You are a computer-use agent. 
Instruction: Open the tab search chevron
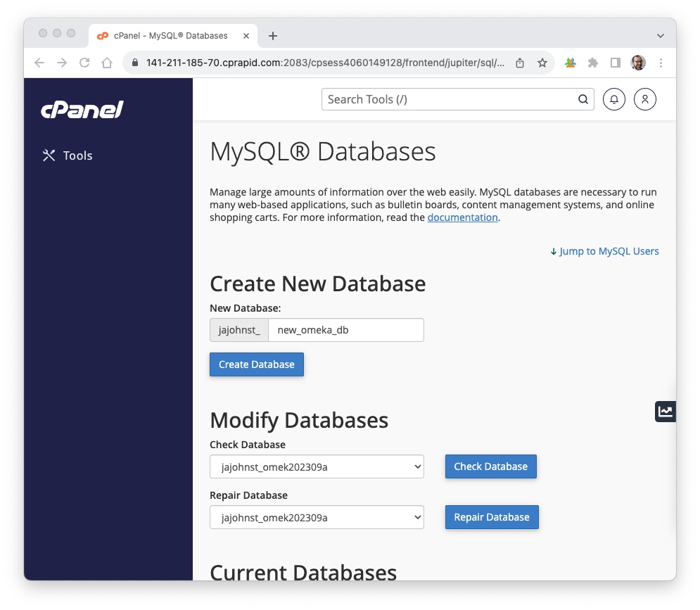tap(660, 36)
